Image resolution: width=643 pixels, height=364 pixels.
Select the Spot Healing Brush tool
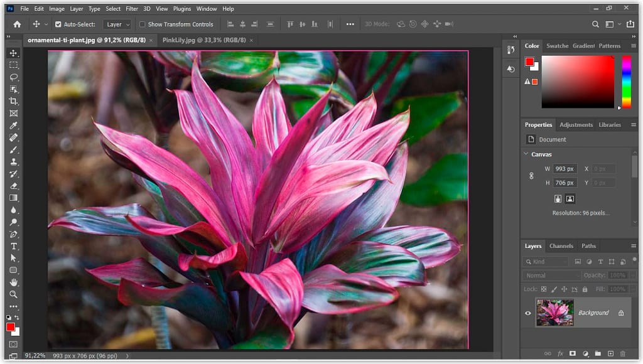click(14, 137)
